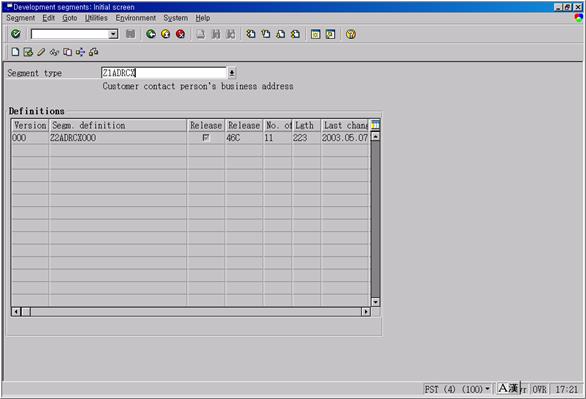Viewport: 586px width, 399px height.
Task: Create a new segment with blank-page icon
Action: click(x=15, y=52)
